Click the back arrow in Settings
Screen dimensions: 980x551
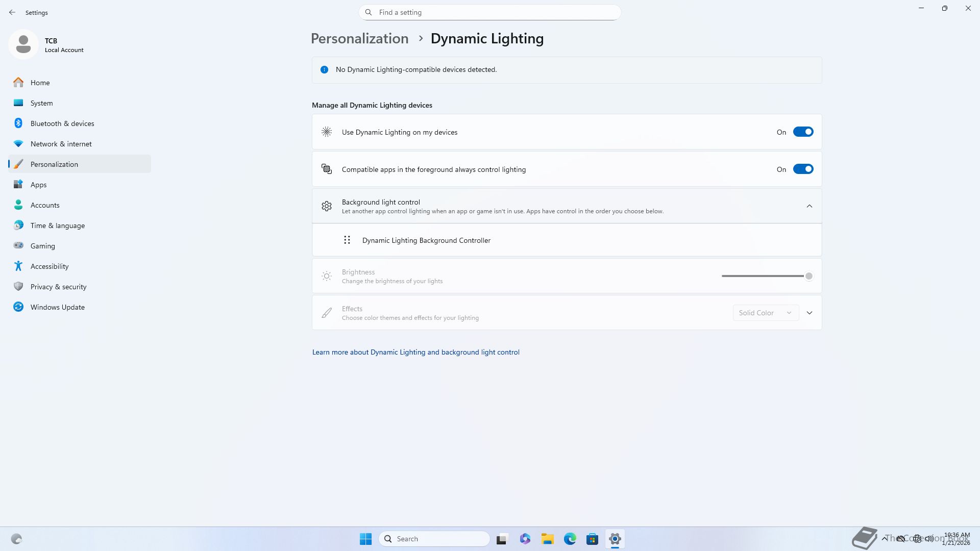[x=12, y=12]
